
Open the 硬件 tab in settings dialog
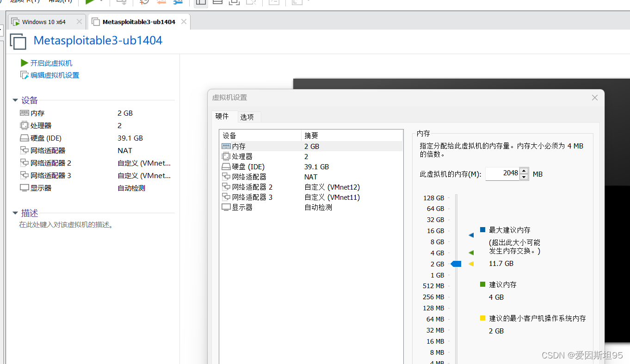click(x=222, y=117)
